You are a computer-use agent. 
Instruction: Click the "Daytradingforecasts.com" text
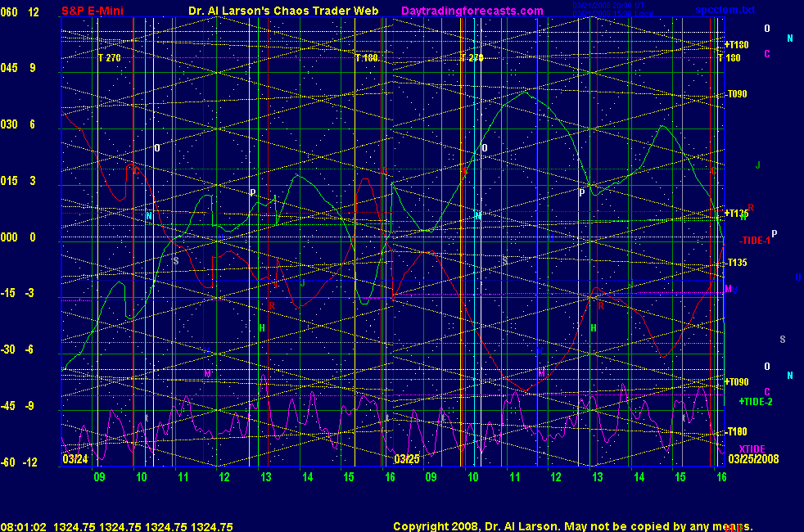tap(472, 11)
